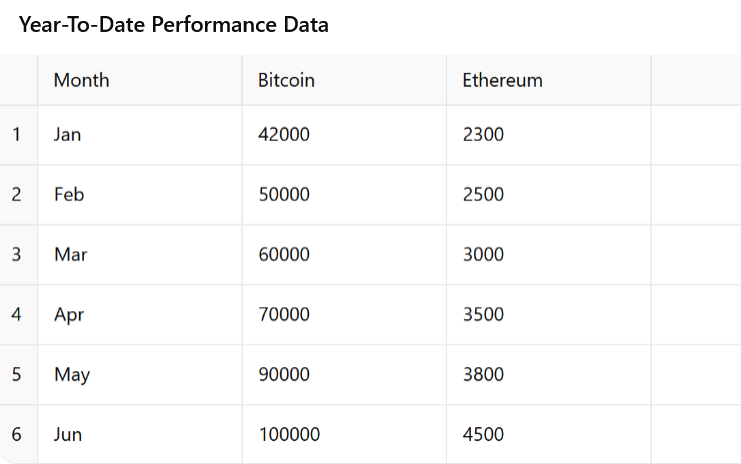741x464 pixels.
Task: Click the Ethereum value 2300 cell
Action: point(549,135)
